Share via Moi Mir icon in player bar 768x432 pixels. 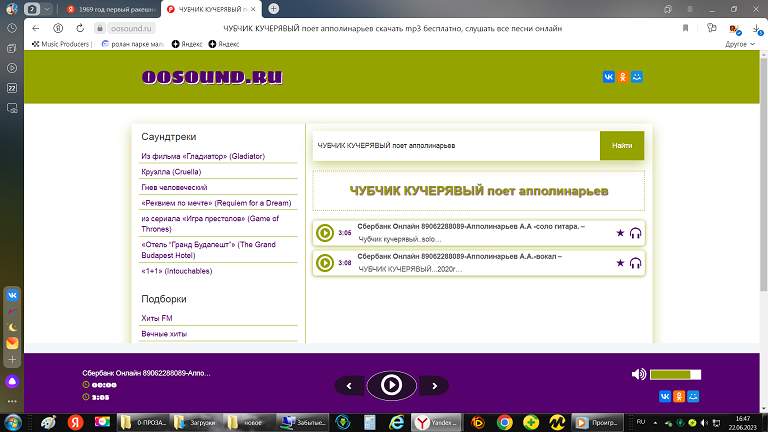click(693, 396)
